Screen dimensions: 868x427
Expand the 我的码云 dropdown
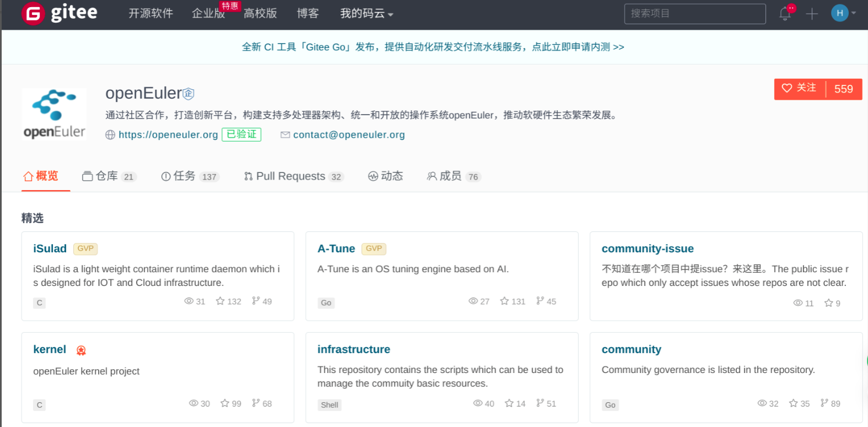tap(367, 14)
